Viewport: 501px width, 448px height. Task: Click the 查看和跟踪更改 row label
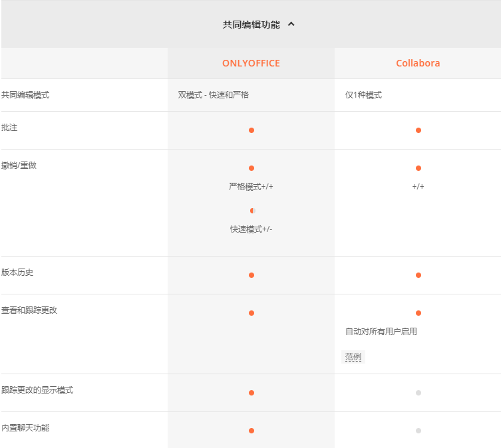point(29,310)
